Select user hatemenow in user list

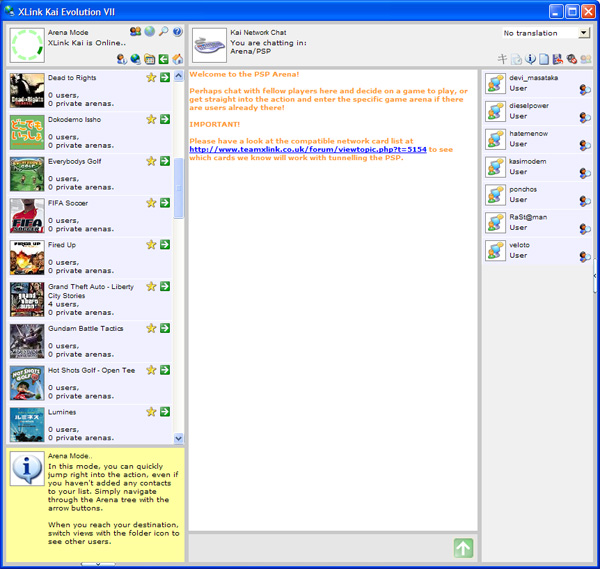point(537,139)
